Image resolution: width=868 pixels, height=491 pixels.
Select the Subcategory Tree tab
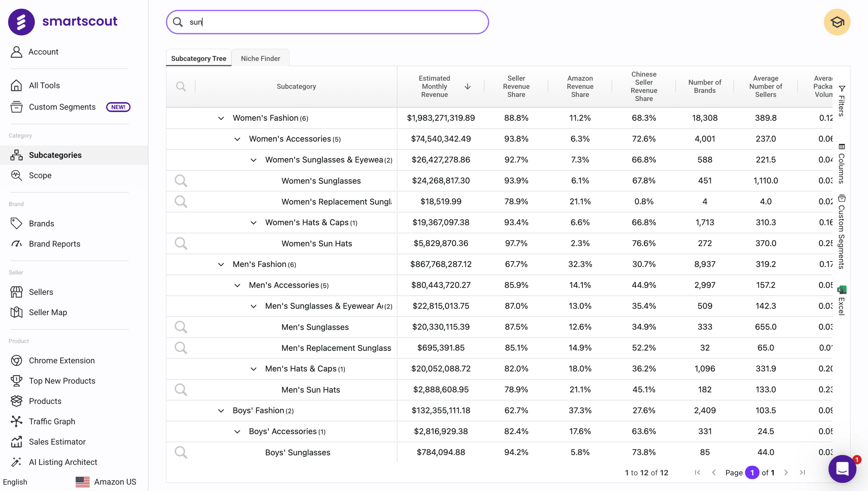point(199,59)
